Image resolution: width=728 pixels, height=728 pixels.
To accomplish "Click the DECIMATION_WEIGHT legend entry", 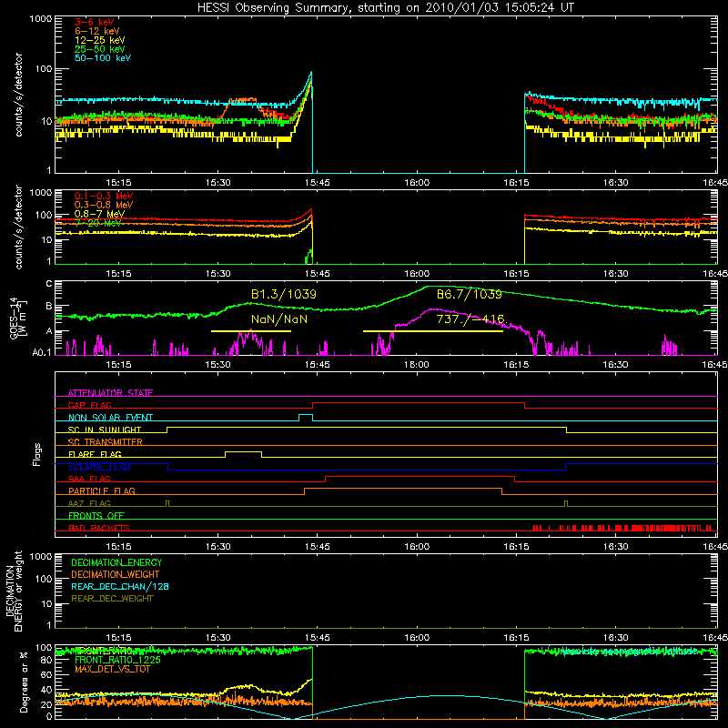I will 116,574.
